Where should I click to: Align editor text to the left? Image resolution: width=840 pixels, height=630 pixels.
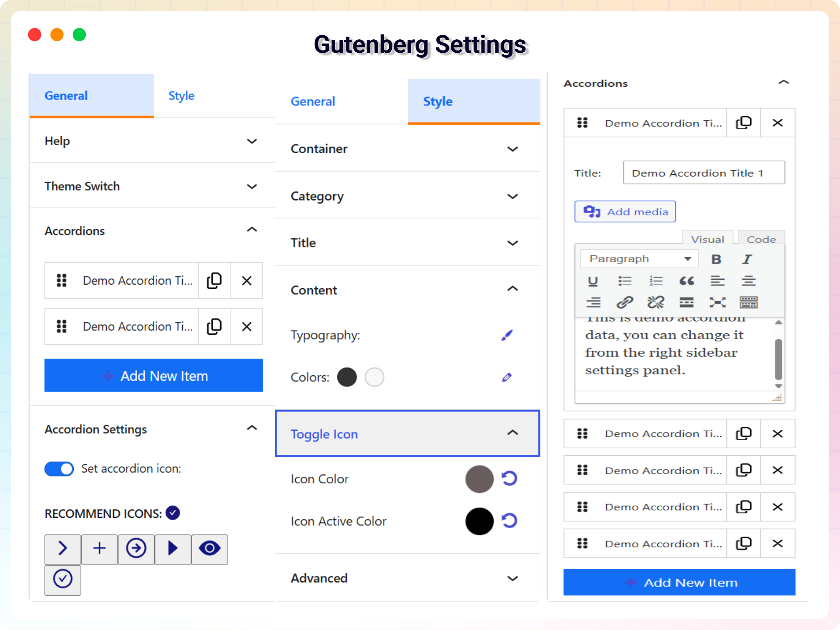coord(718,281)
